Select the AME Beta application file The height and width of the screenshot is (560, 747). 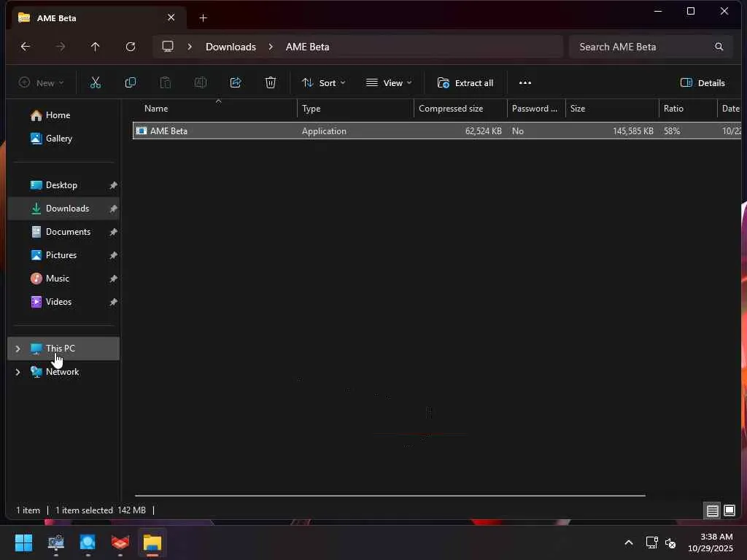point(436,131)
